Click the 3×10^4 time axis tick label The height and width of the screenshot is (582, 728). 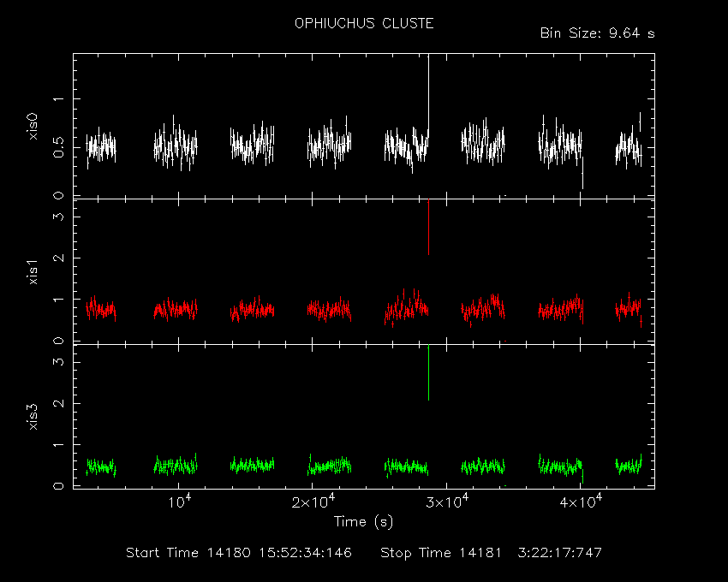[x=448, y=502]
